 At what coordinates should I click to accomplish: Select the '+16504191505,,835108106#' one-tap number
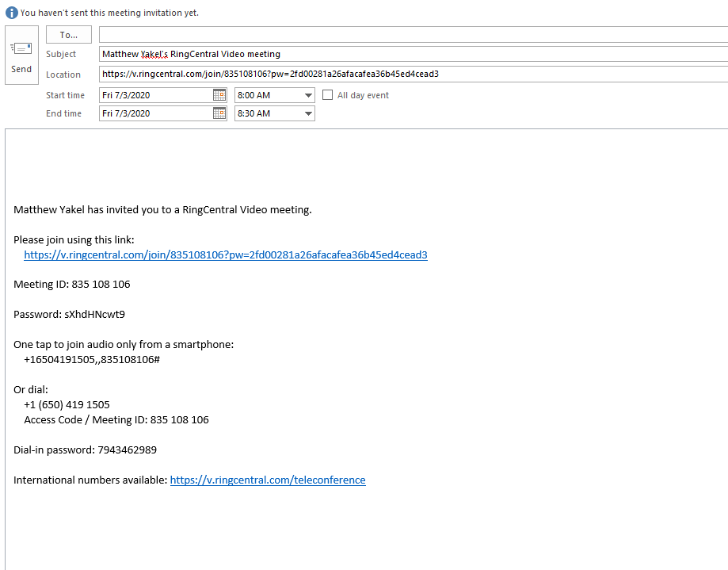(92, 360)
